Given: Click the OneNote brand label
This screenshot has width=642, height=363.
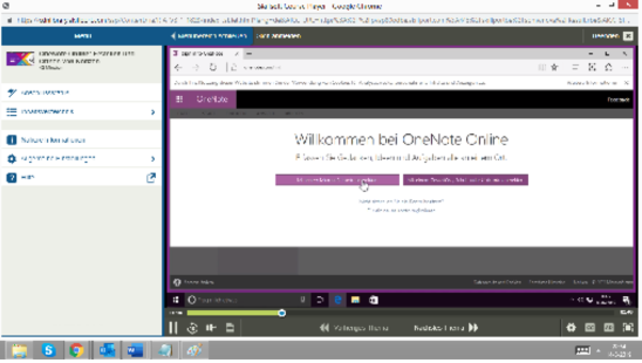Looking at the screenshot, I should [x=212, y=99].
